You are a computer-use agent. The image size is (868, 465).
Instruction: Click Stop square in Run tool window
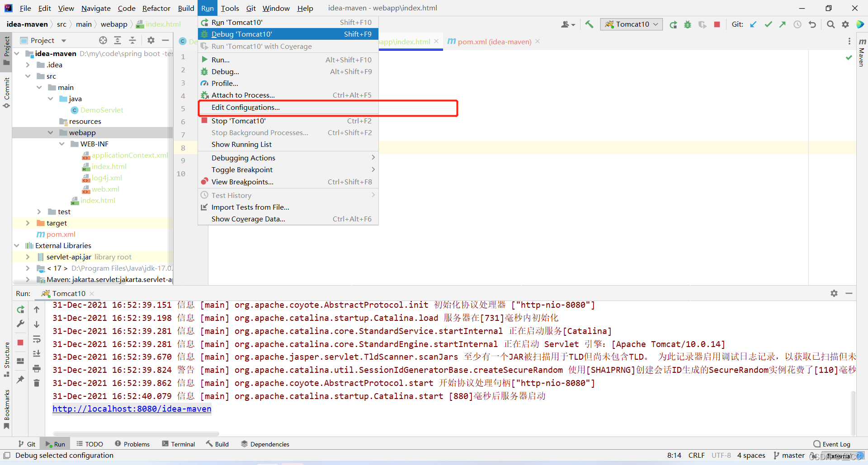tap(20, 343)
